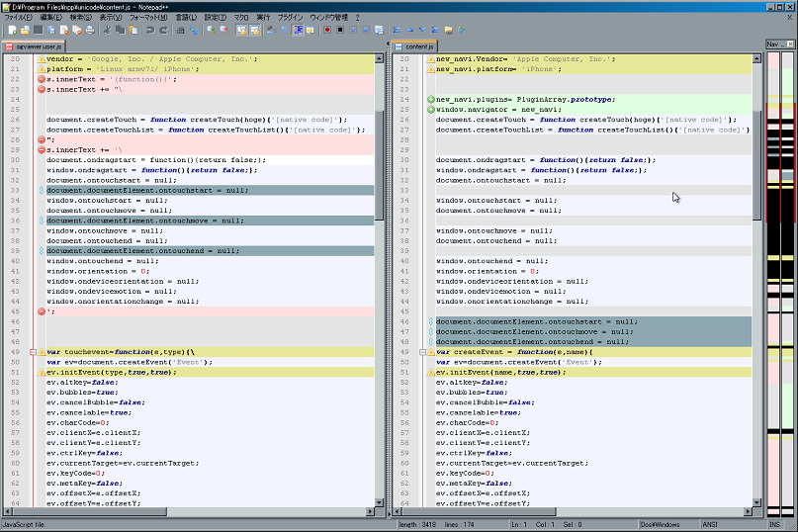Screen dimensions: 798x532
Task: Open ウィンドウ管理 menu
Action: pyautogui.click(x=328, y=18)
